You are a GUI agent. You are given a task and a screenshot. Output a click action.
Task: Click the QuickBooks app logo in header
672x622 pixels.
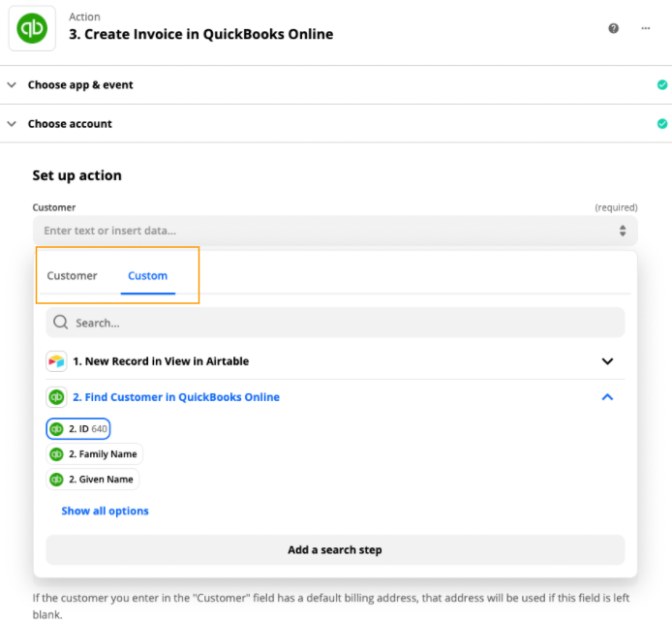point(32,28)
